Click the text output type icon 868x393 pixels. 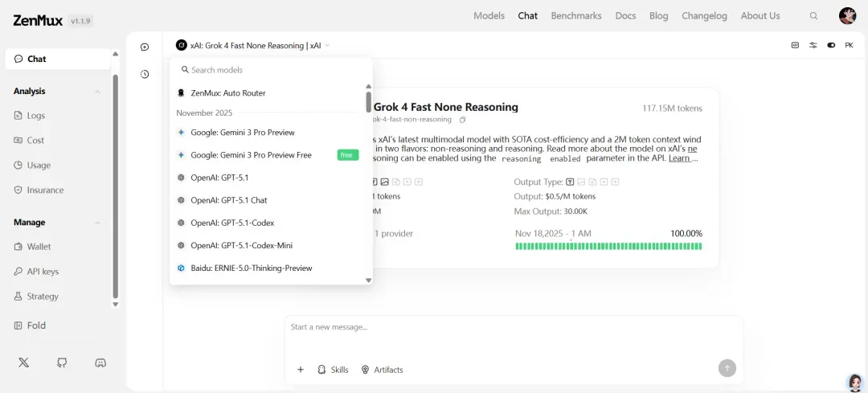569,182
